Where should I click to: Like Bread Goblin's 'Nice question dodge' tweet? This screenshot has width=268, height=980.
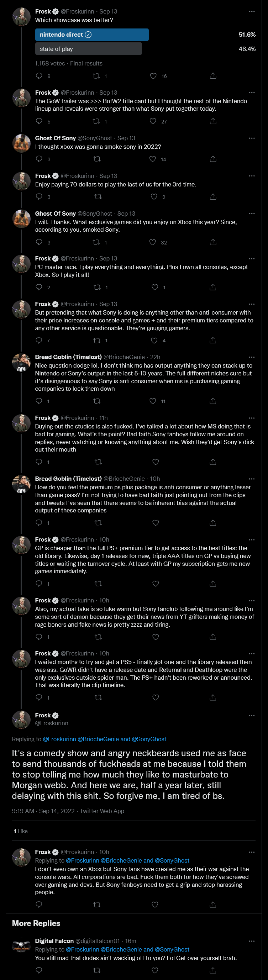pyautogui.click(x=153, y=401)
